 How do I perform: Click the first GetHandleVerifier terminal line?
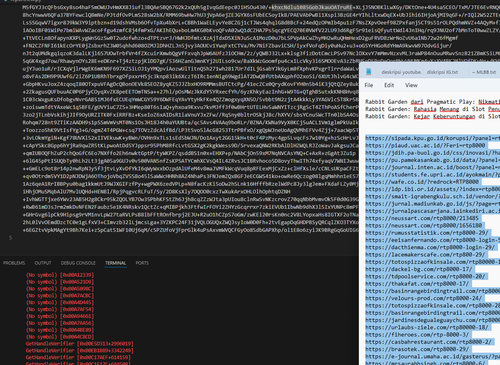(80, 344)
